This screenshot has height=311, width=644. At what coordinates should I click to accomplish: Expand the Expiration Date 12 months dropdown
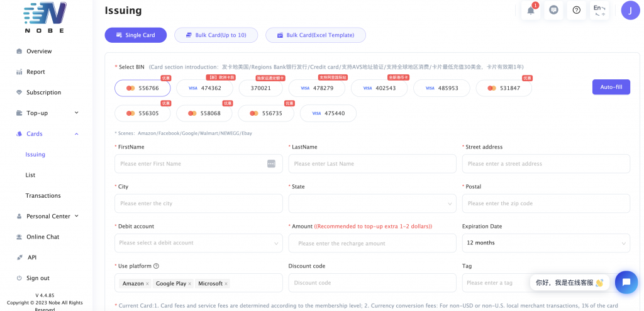point(545,243)
